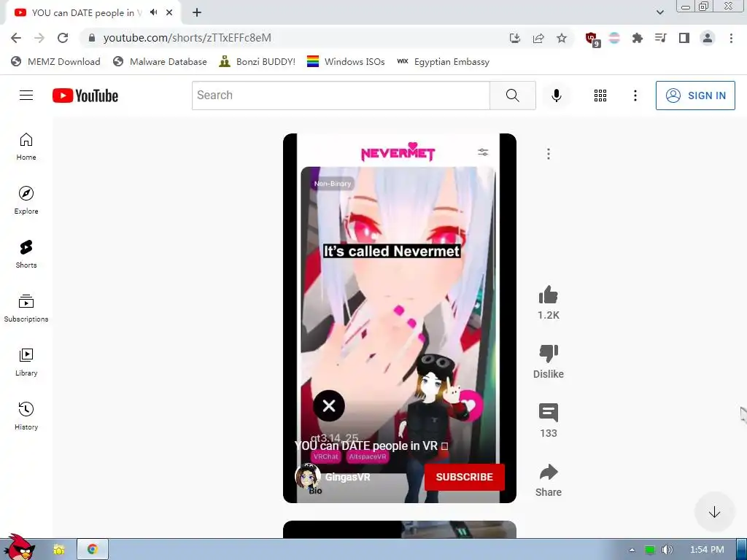The width and height of the screenshot is (747, 560).
Task: Go to Home in sidebar
Action: tap(26, 147)
